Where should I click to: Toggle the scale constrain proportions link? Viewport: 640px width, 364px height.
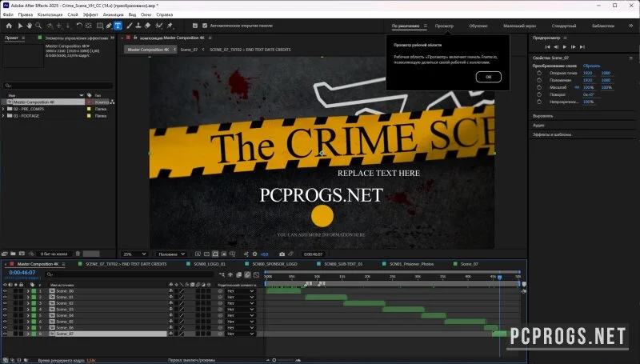(577, 87)
